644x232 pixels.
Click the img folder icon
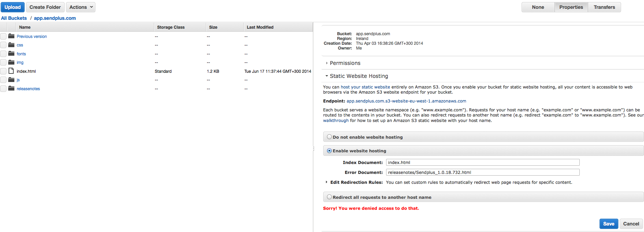[11, 62]
